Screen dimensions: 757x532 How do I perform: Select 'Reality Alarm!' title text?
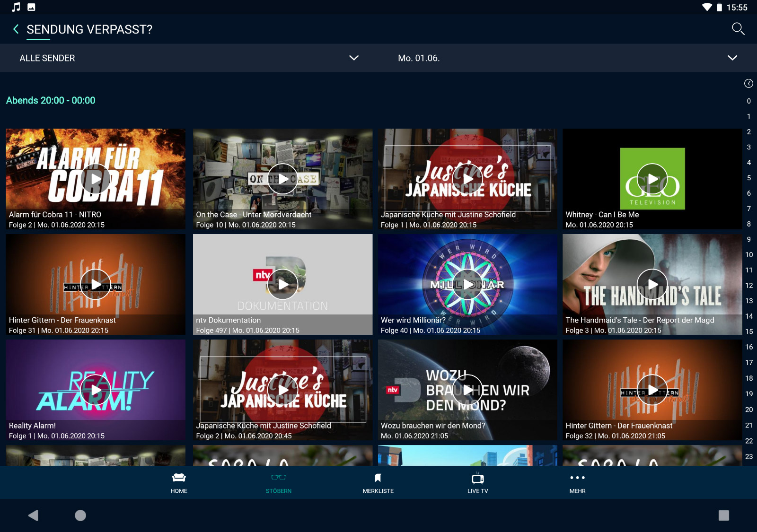32,426
